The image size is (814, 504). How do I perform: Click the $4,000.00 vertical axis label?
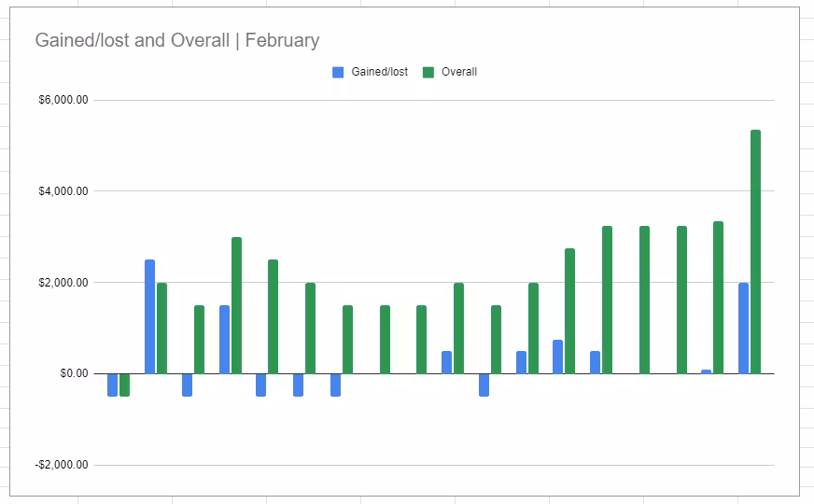pos(63,191)
